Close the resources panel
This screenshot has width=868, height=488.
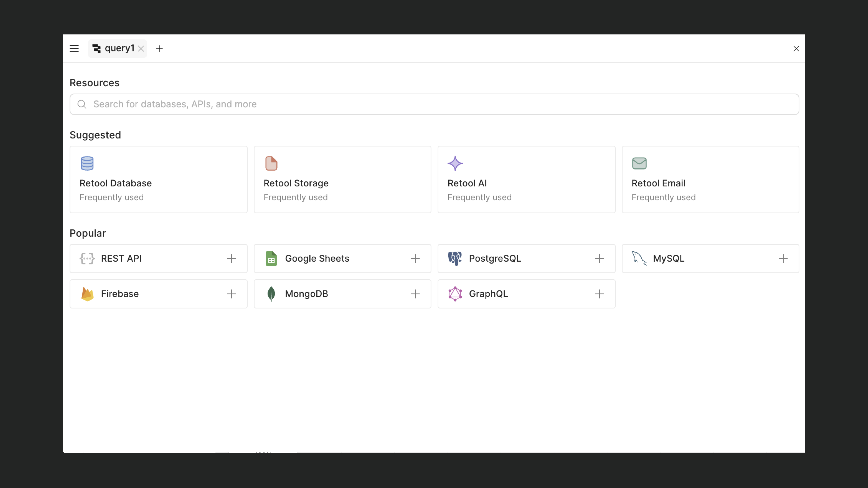coord(796,49)
